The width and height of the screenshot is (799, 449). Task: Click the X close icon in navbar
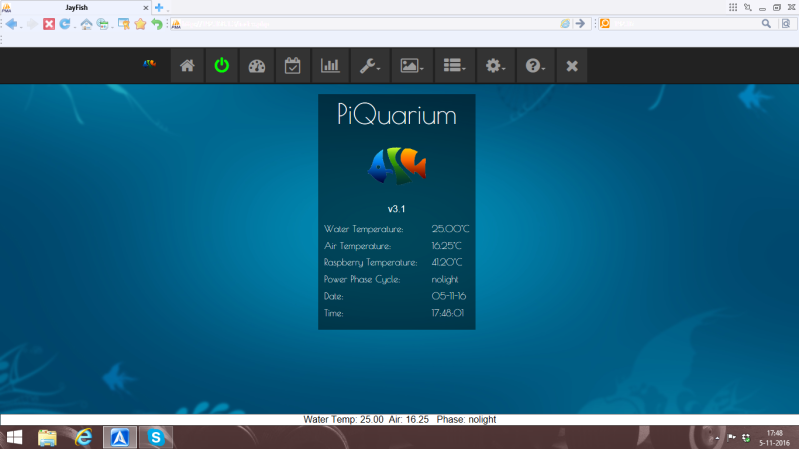coord(572,66)
